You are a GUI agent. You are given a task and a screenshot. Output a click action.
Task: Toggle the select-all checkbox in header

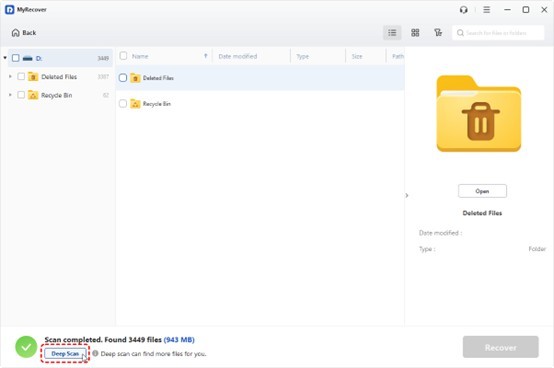pyautogui.click(x=123, y=56)
